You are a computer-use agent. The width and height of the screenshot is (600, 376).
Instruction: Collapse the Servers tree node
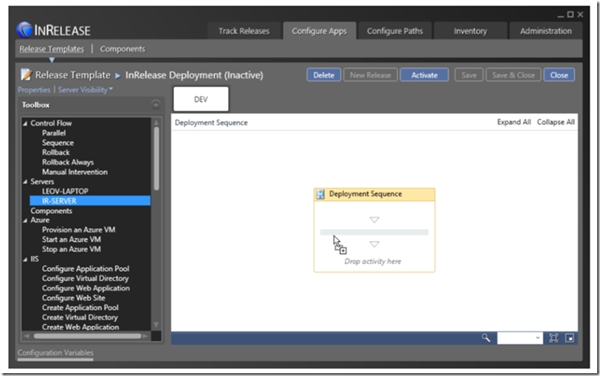(x=25, y=182)
